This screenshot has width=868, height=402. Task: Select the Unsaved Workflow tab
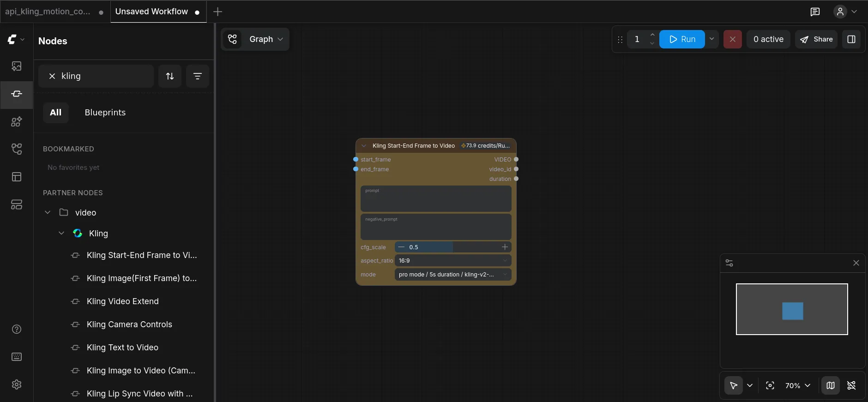pyautogui.click(x=158, y=12)
